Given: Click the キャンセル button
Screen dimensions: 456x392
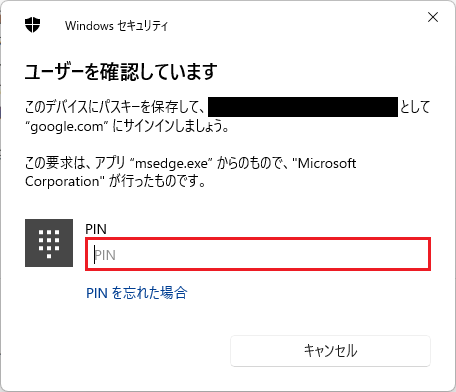Looking at the screenshot, I should tap(330, 351).
